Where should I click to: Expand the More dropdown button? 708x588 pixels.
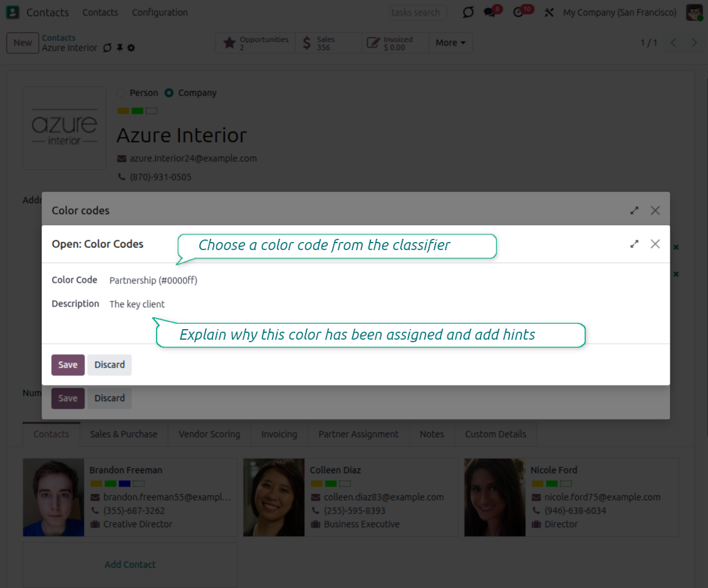pyautogui.click(x=450, y=43)
